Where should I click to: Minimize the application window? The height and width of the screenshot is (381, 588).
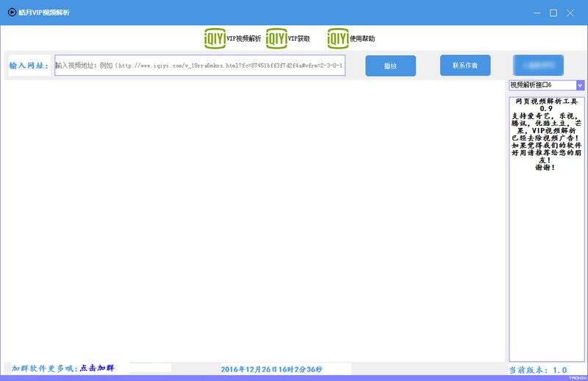coord(537,13)
